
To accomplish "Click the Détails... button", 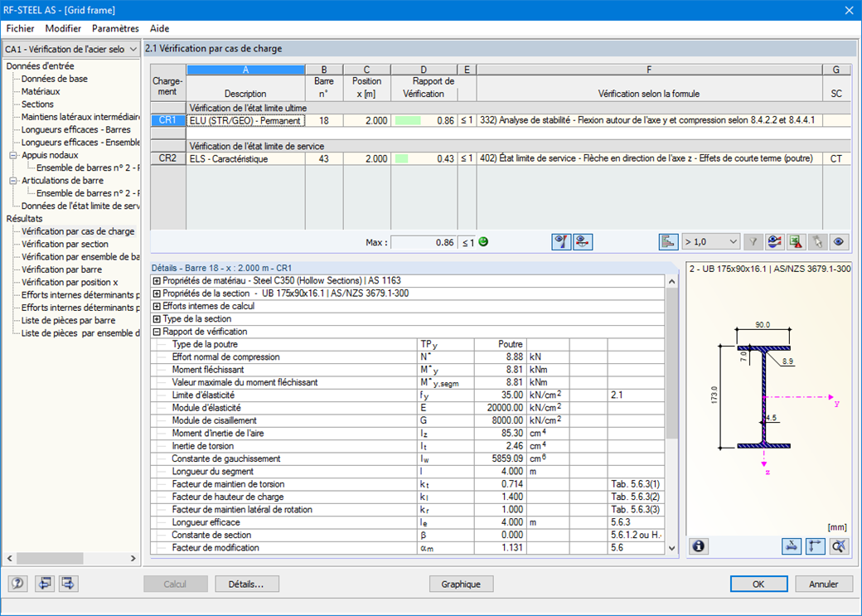I will 247,584.
